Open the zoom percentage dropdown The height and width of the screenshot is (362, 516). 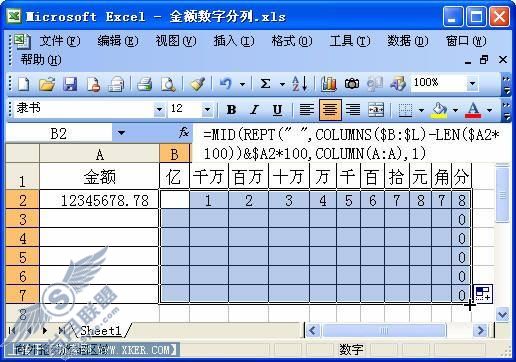472,83
